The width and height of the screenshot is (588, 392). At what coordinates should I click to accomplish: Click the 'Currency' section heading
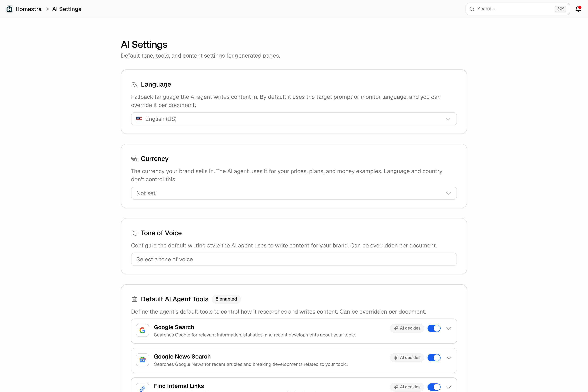click(155, 159)
